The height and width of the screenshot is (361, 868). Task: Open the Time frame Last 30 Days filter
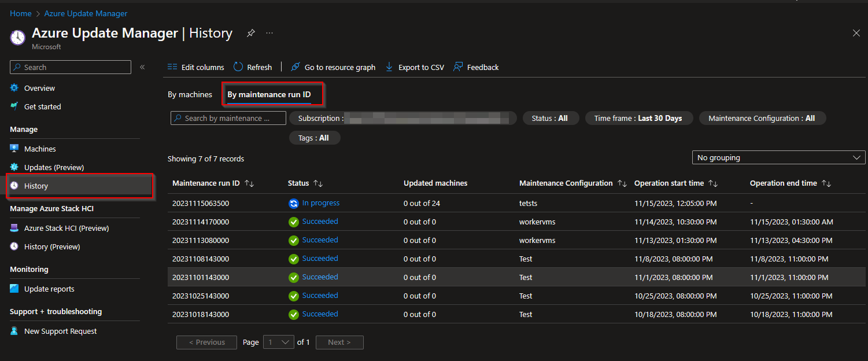coord(638,118)
